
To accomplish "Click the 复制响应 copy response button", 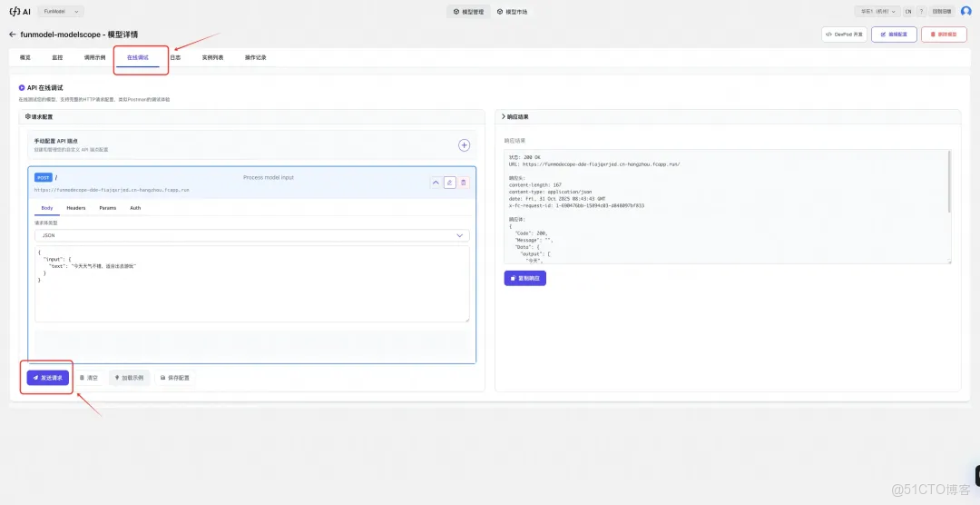I will tap(525, 278).
